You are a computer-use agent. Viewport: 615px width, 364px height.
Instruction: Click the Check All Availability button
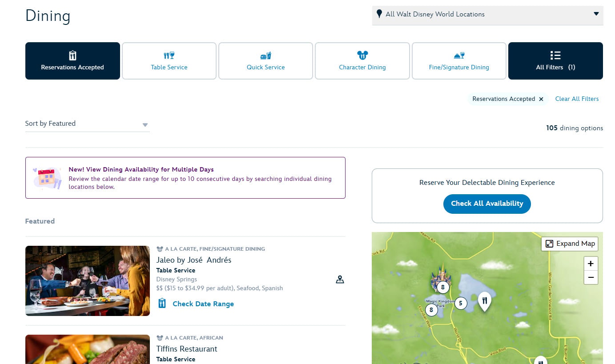point(487,204)
